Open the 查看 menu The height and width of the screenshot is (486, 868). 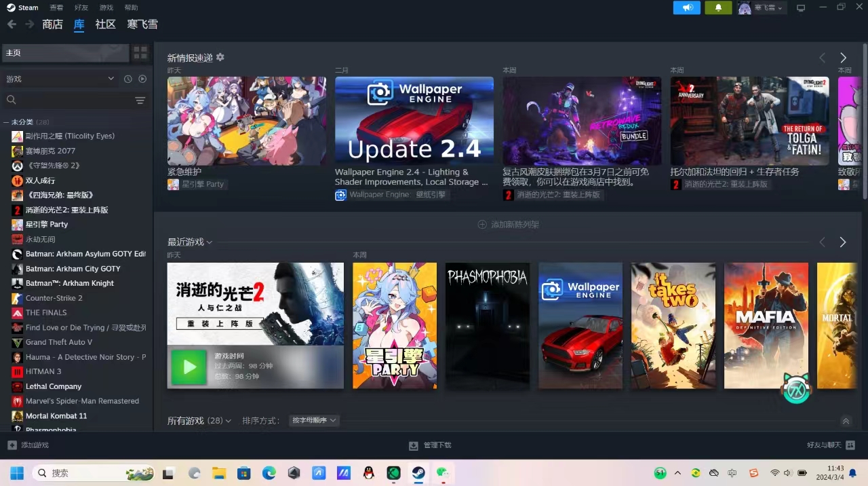[56, 7]
